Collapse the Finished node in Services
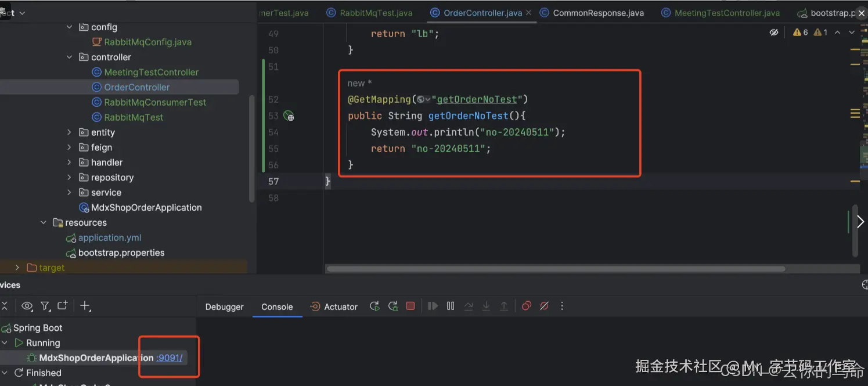The height and width of the screenshot is (386, 868). [x=5, y=373]
